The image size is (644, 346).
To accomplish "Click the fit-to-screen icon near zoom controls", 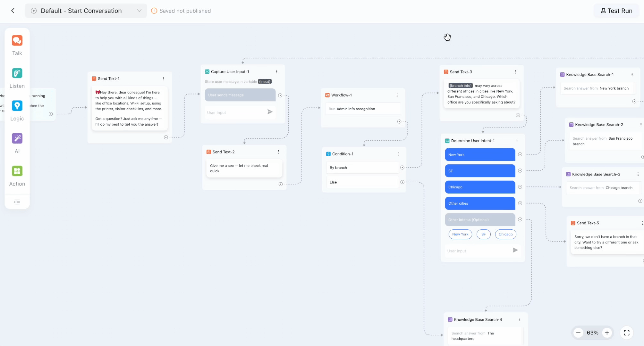I will (x=627, y=333).
